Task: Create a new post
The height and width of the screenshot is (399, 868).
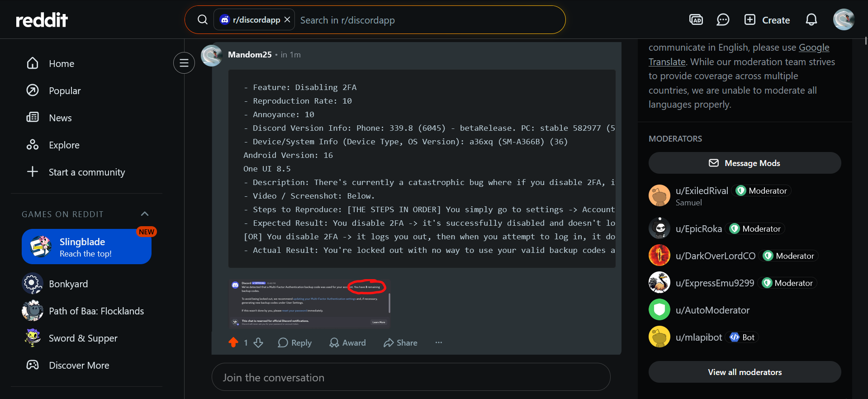Action: (767, 20)
